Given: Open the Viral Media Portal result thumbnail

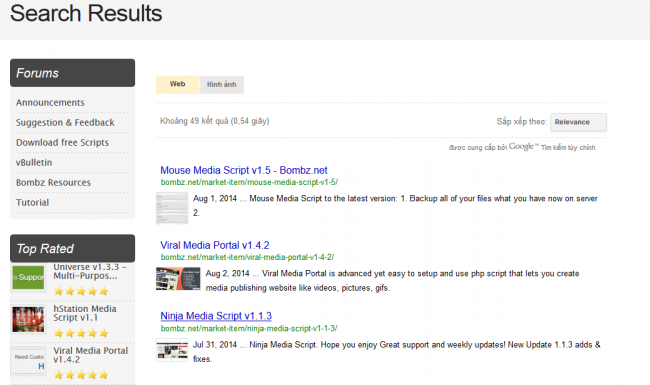Looking at the screenshot, I should [x=178, y=278].
